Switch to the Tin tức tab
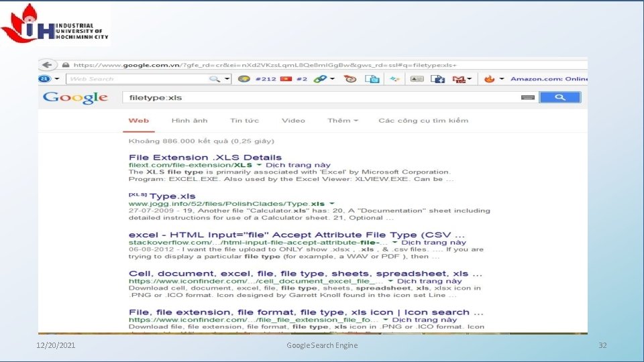This screenshot has height=362, width=644. click(244, 121)
